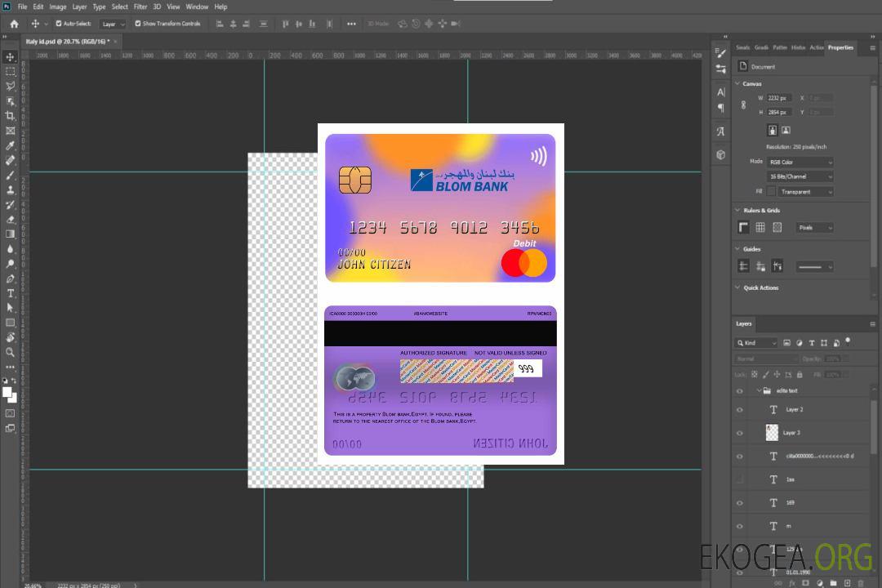Open the 16 Bits/Channel dropdown
The height and width of the screenshot is (588, 882).
tap(800, 176)
